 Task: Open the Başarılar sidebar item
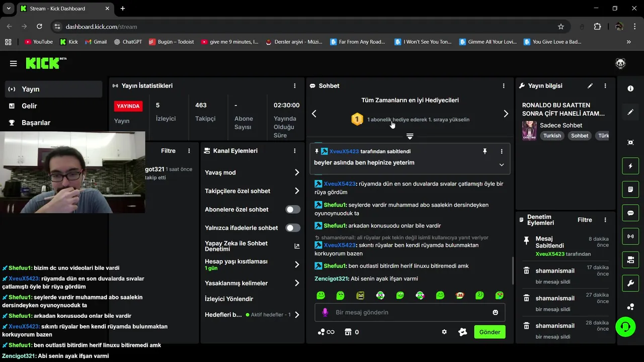pos(54,123)
